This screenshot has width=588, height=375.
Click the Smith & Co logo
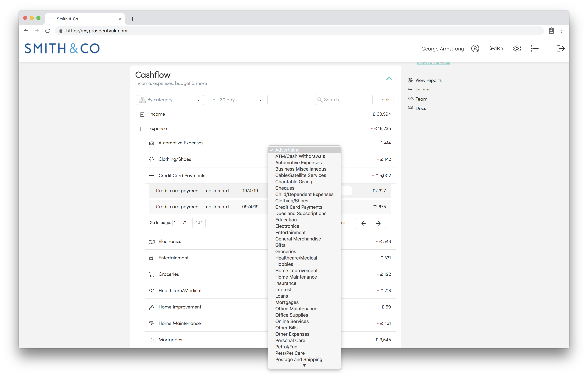tap(62, 48)
